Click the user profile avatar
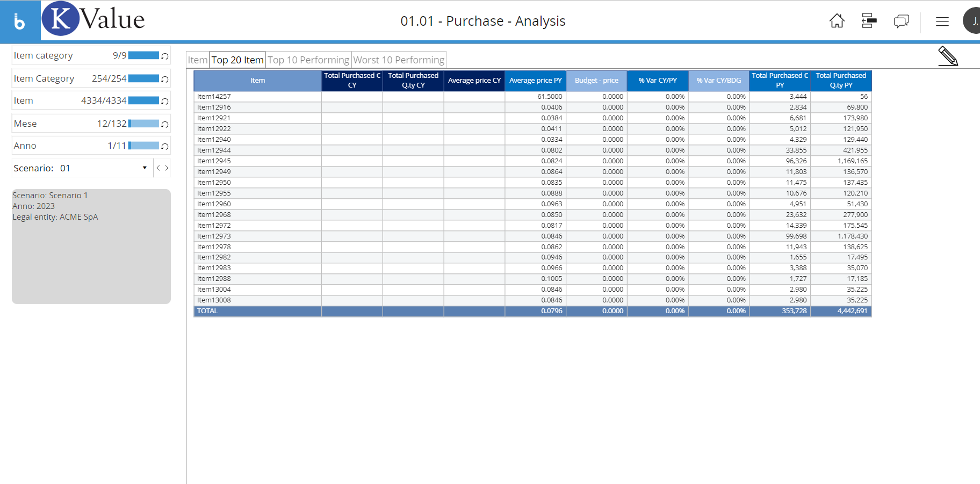 tap(972, 21)
